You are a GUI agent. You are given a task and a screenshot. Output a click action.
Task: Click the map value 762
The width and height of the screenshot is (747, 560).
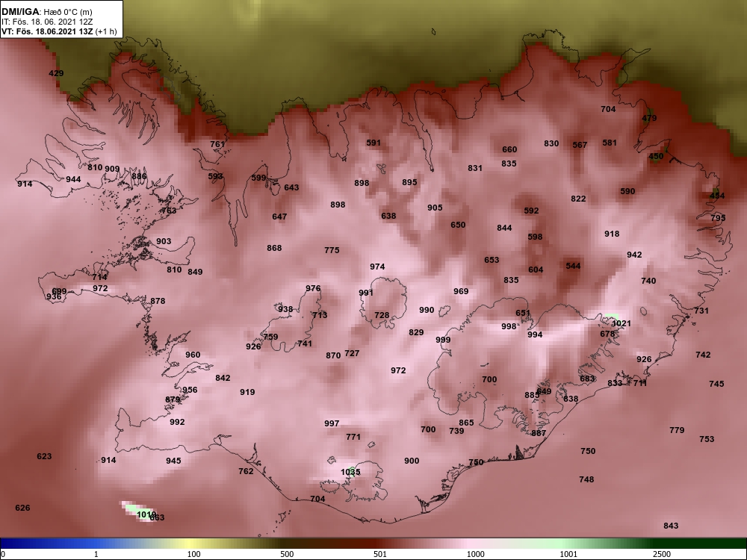coord(246,471)
